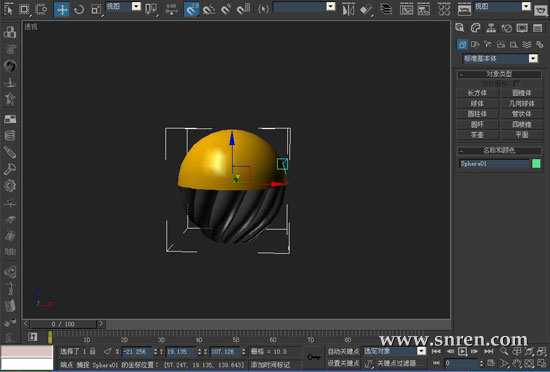Open the Layer manager icon
Viewport: 550px width, 372px height.
click(x=386, y=9)
